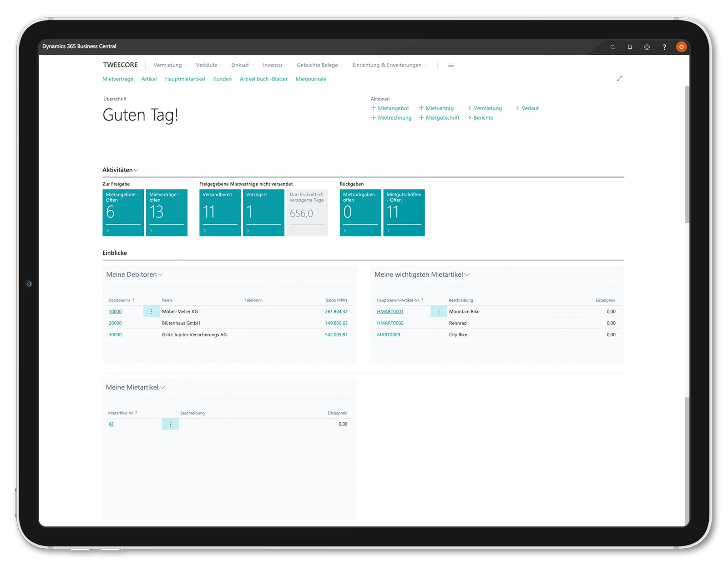Go to Mietjournale link
Image resolution: width=728 pixels, height=567 pixels.
(311, 79)
